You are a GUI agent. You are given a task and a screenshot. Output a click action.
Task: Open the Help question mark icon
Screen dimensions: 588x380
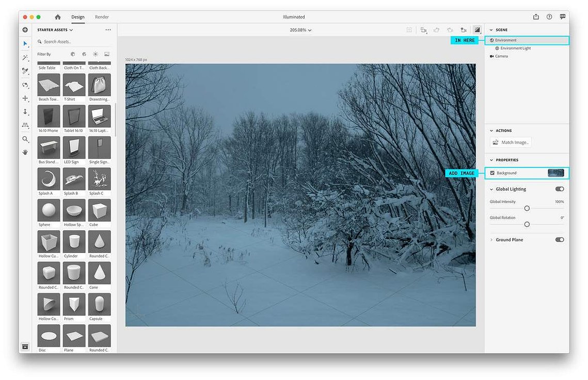coord(549,17)
